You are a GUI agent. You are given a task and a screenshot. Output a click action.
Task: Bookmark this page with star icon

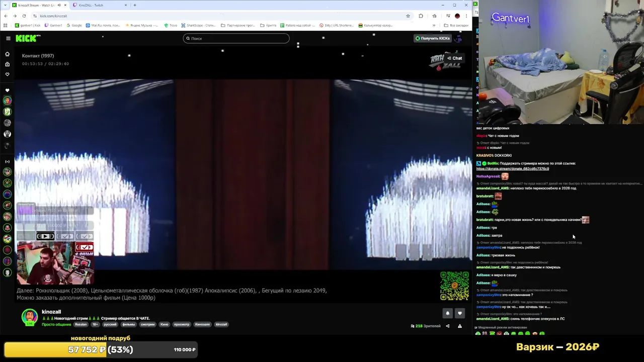point(408,16)
